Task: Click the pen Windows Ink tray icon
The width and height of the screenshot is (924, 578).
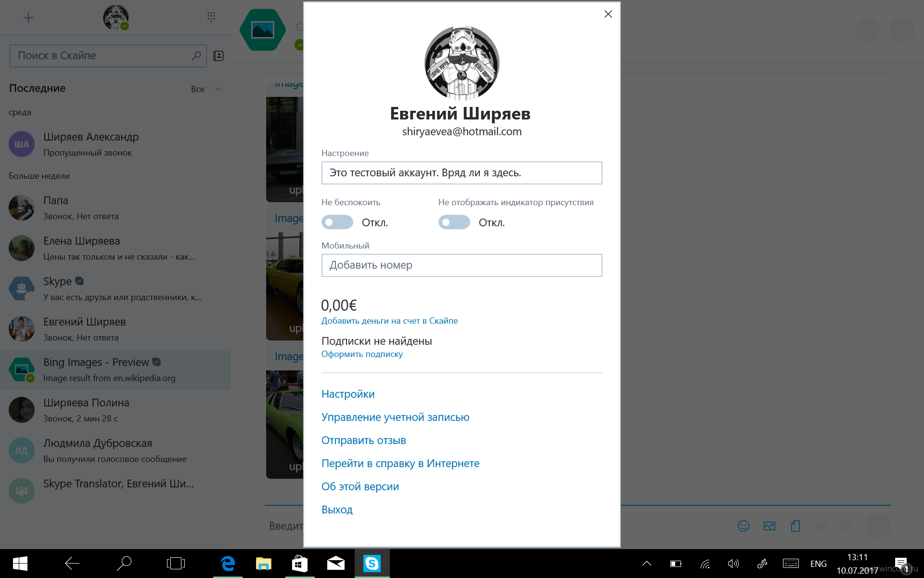Action: pyautogui.click(x=762, y=564)
